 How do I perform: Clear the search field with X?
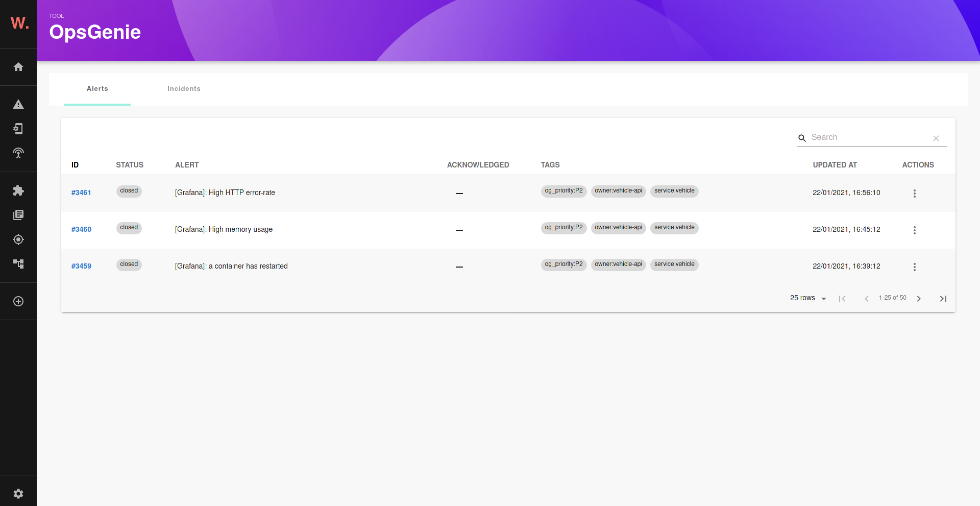coord(936,138)
